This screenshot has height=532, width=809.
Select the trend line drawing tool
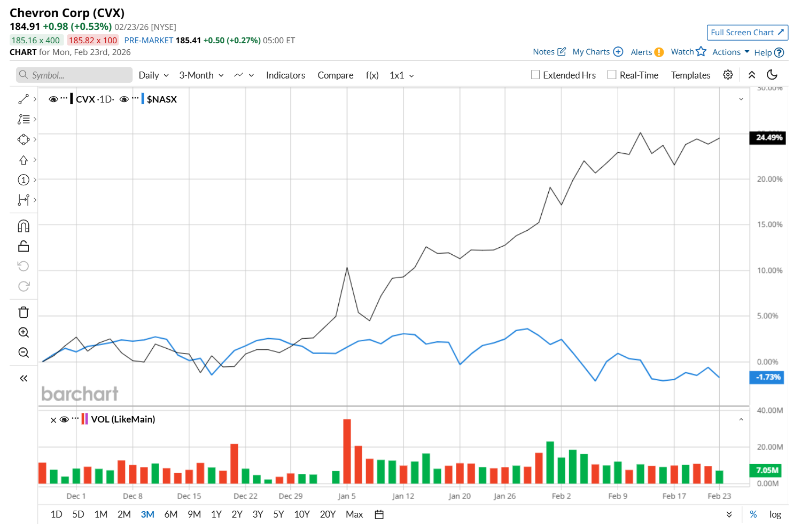tap(24, 99)
